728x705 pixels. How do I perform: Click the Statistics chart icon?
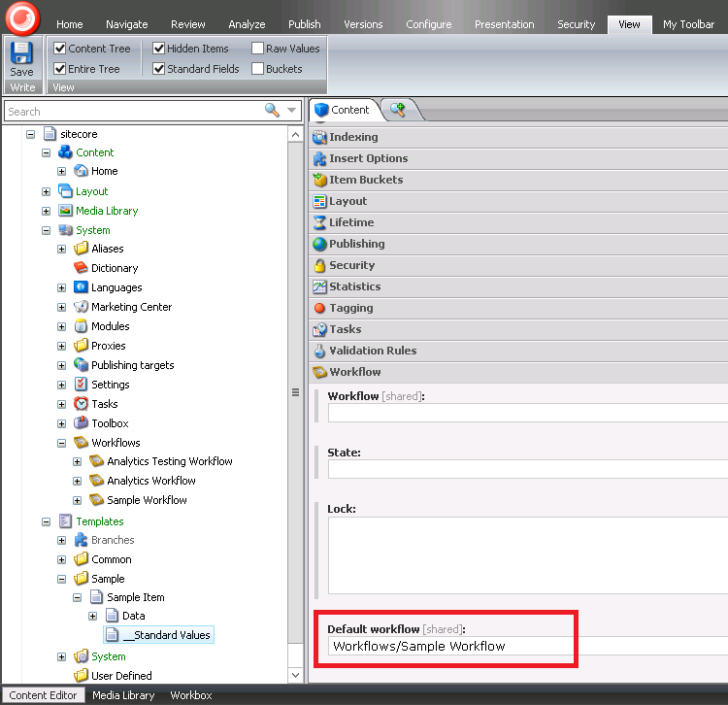[319, 286]
